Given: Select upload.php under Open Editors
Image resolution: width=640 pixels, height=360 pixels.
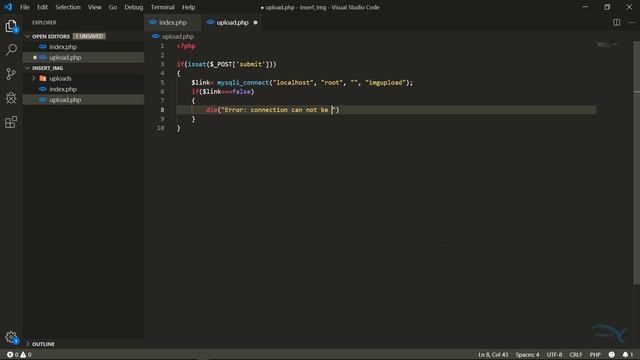Looking at the screenshot, I should pos(83,58).
